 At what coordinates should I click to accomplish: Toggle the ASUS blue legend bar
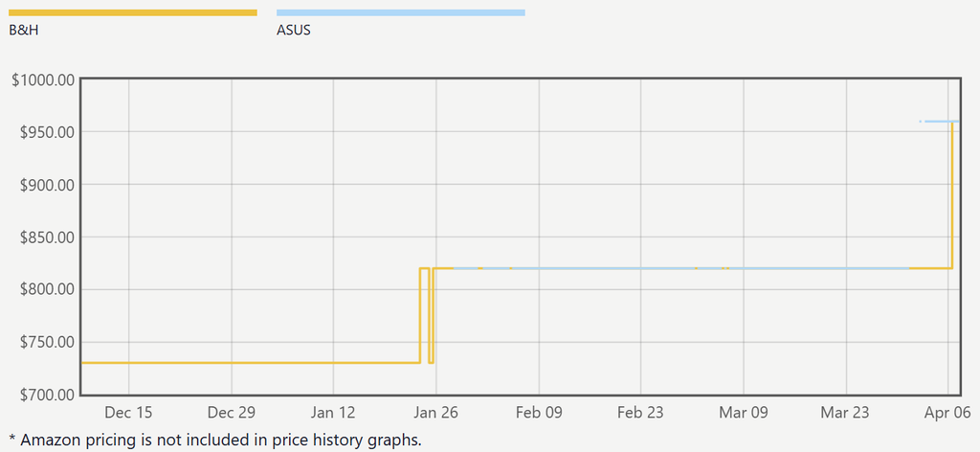coord(400,12)
